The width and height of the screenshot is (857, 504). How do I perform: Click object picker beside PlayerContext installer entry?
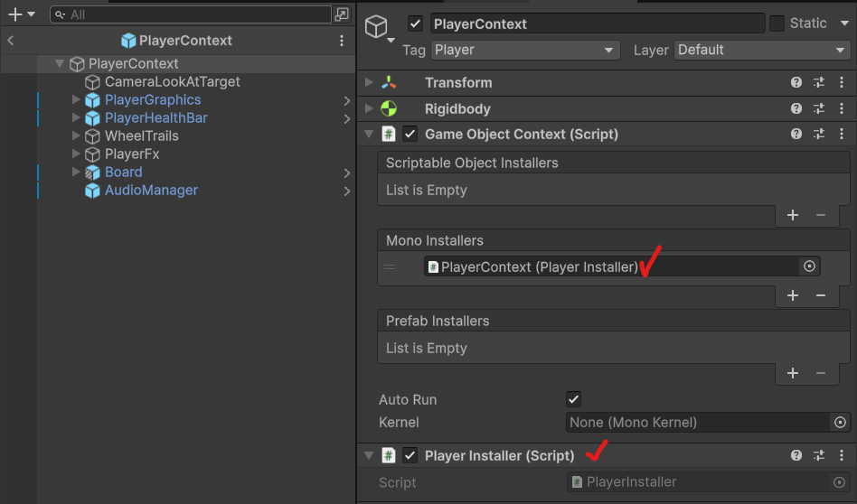point(810,266)
